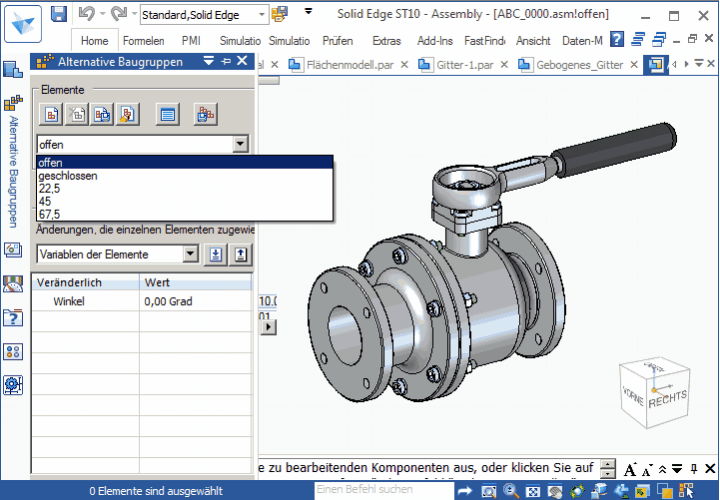
Task: Pin the Alternative Baugruppen panel
Action: pyautogui.click(x=226, y=61)
